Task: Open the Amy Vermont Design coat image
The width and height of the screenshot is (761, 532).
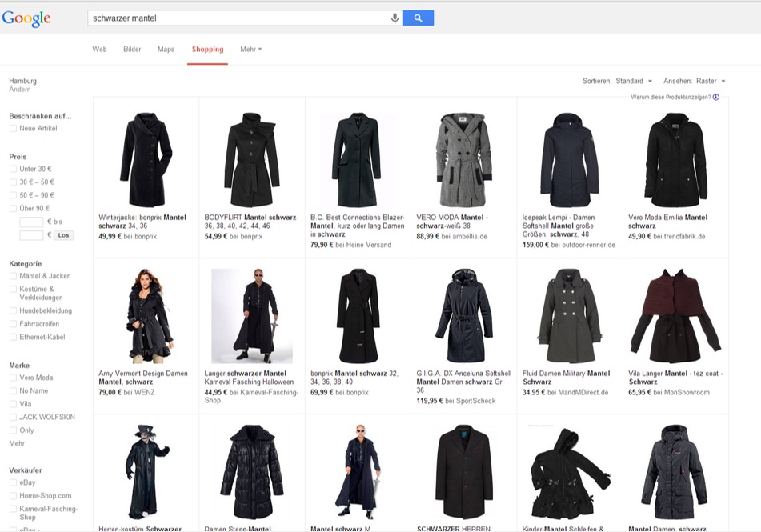Action: [x=149, y=316]
